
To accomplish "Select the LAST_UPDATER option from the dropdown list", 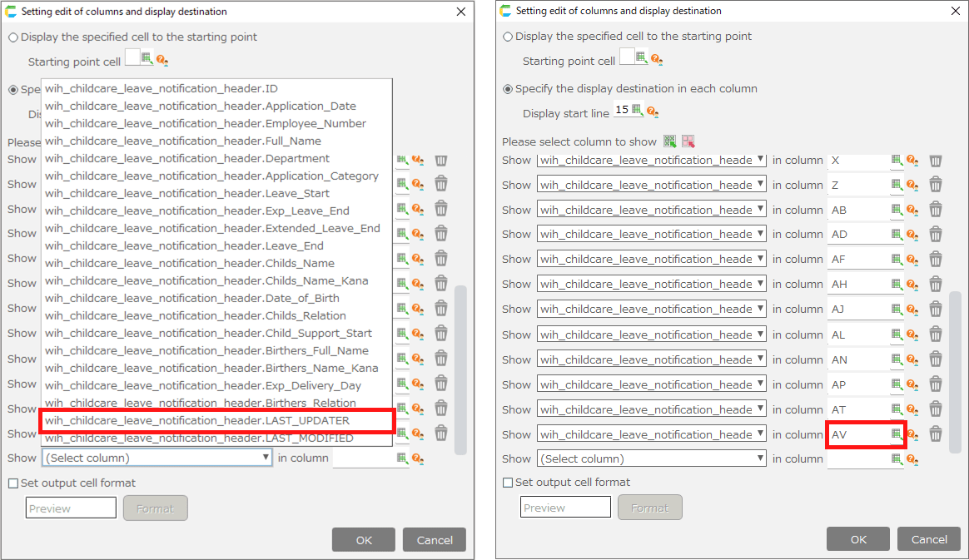I will pos(216,421).
